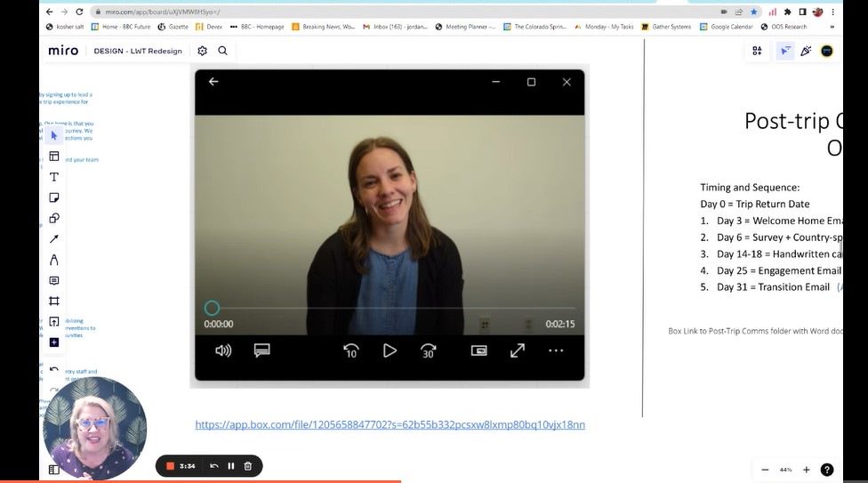Play the video in the player
The image size is (868, 483).
tap(390, 350)
